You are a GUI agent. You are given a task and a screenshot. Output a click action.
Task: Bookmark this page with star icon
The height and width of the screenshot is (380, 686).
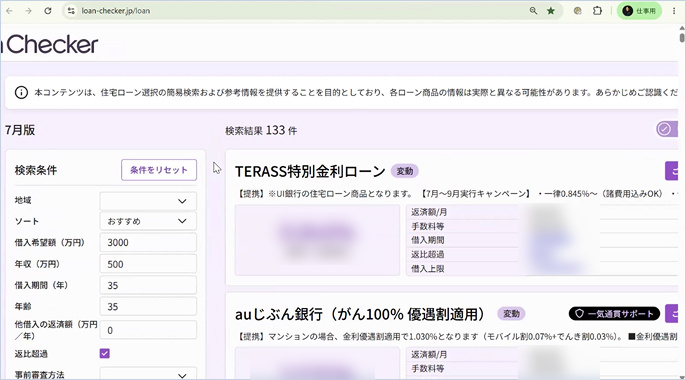tap(551, 11)
